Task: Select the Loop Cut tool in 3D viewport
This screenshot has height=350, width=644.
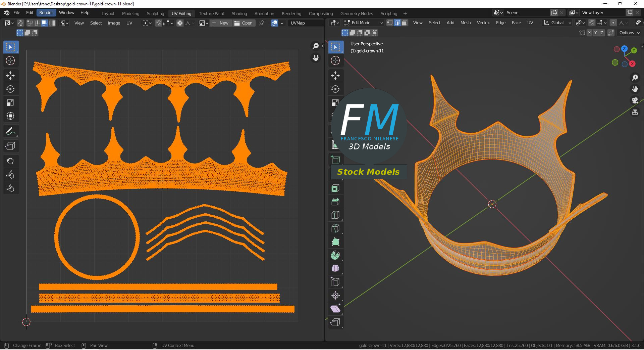Action: pos(335,215)
